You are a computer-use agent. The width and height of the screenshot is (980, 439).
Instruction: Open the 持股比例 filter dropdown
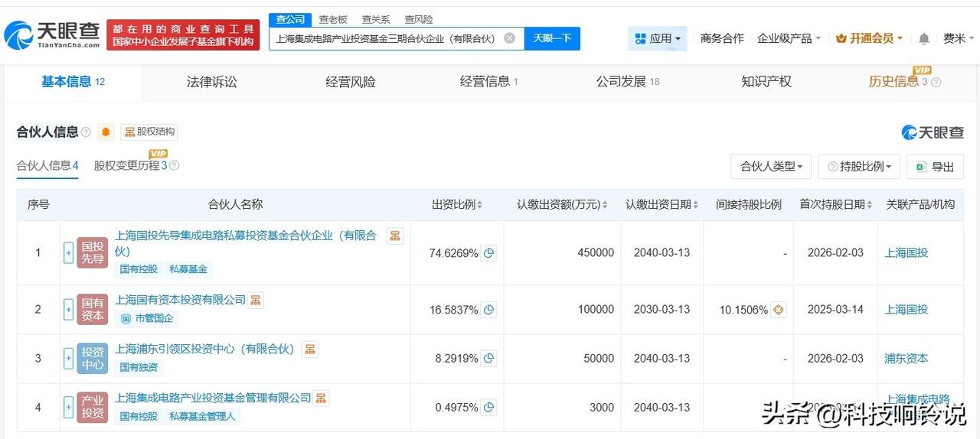pyautogui.click(x=858, y=166)
